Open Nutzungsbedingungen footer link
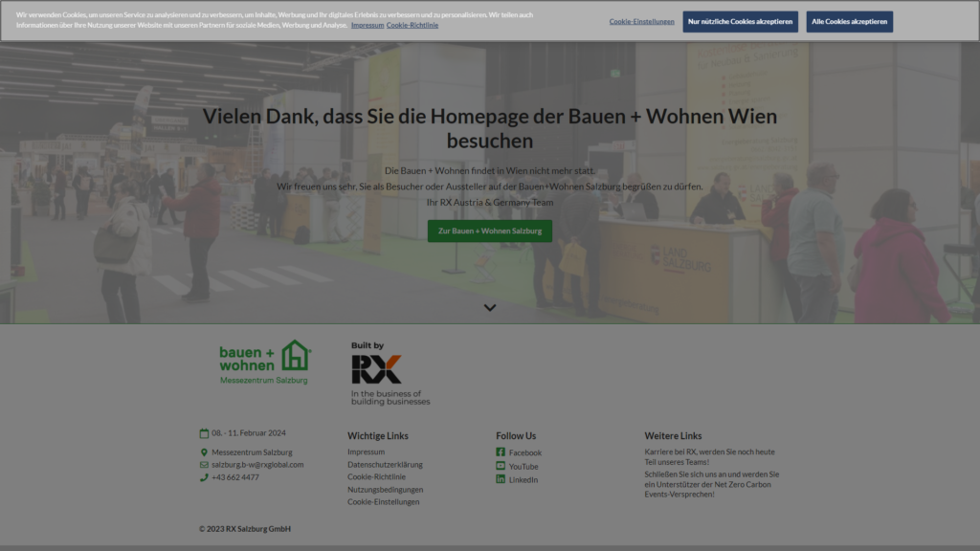This screenshot has height=551, width=980. coord(385,490)
